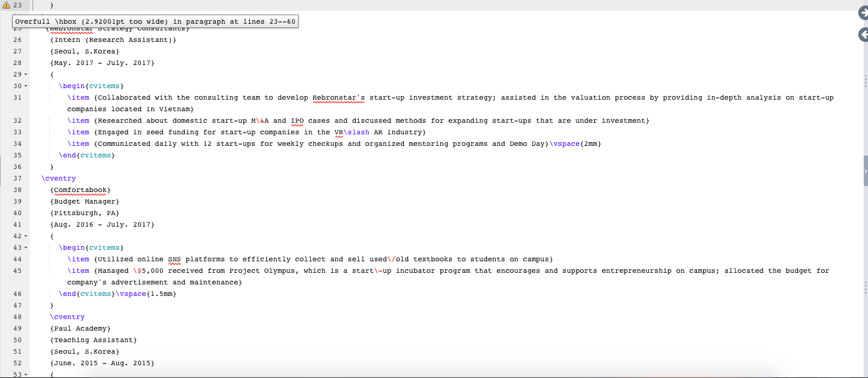Click the underlined VR before \slash
The width and height of the screenshot is (868, 378).
pyautogui.click(x=339, y=132)
